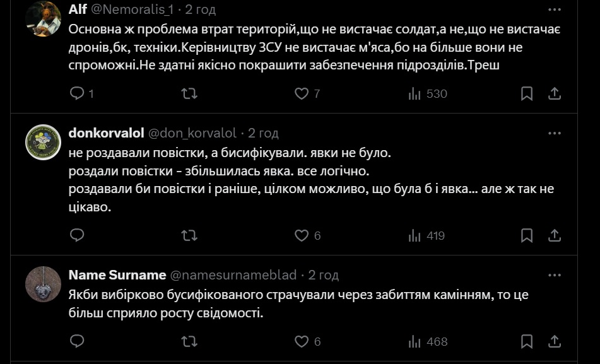Like donkorvalol's post
Screen dimensions: 600x364
(x=302, y=235)
